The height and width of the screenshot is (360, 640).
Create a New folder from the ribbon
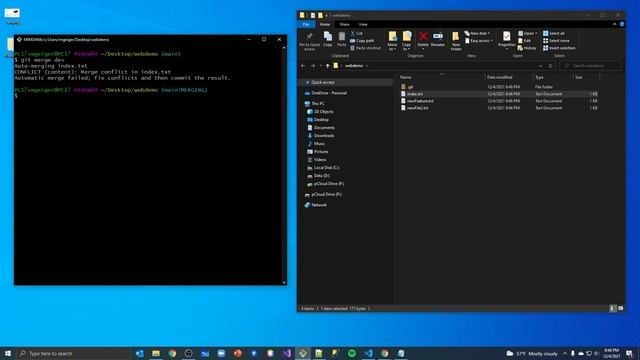[456, 41]
